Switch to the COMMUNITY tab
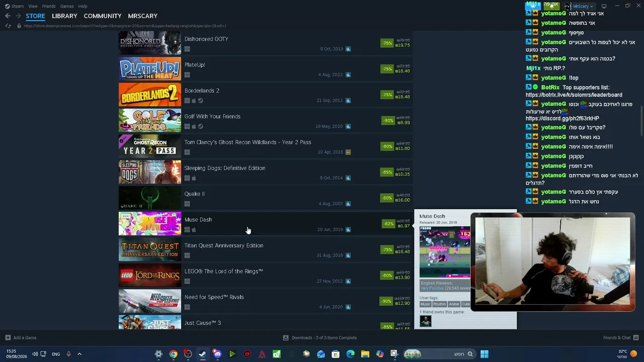 [x=103, y=16]
